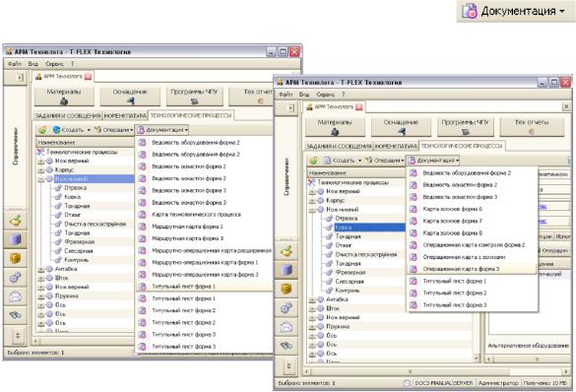The height and width of the screenshot is (392, 576).
Task: Open the Документация dropdown in the front window toolbar
Action: (433, 161)
